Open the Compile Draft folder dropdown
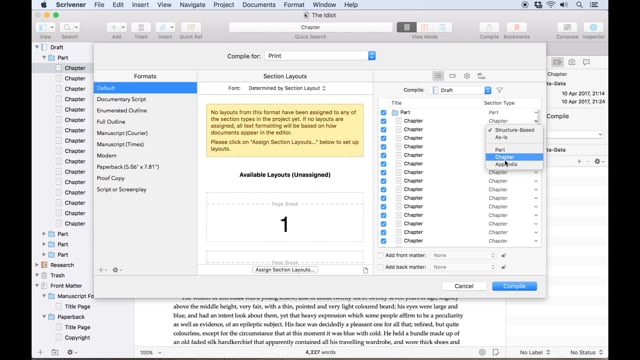This screenshot has height=360, width=640. (461, 90)
